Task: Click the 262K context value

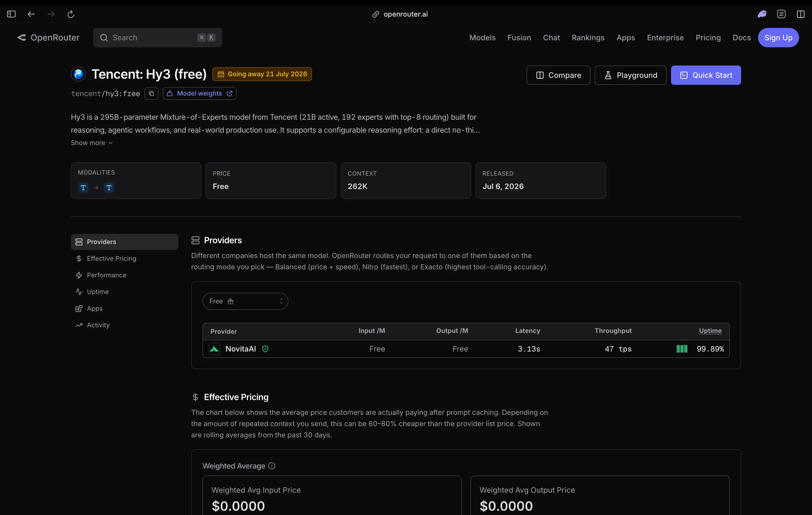Action: click(x=357, y=186)
